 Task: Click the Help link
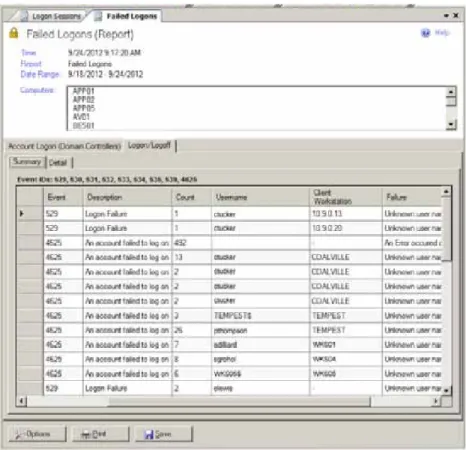(442, 32)
